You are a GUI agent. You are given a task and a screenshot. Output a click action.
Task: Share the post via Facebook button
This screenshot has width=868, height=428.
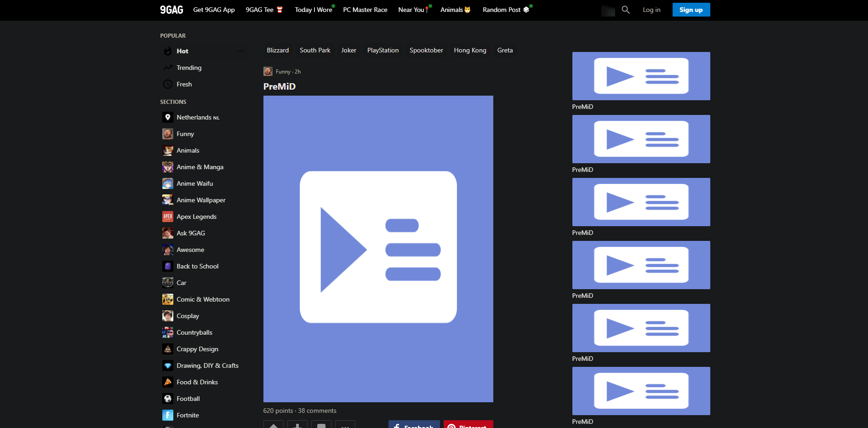coord(414,425)
